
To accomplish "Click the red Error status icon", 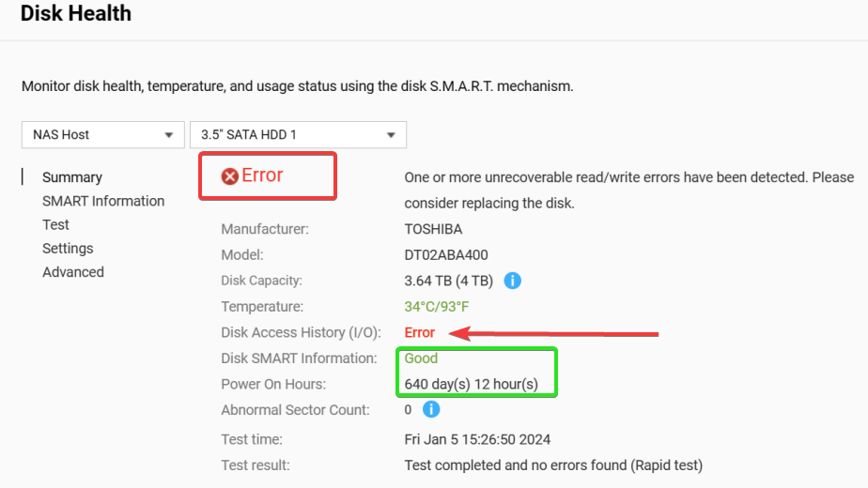I will pos(230,175).
